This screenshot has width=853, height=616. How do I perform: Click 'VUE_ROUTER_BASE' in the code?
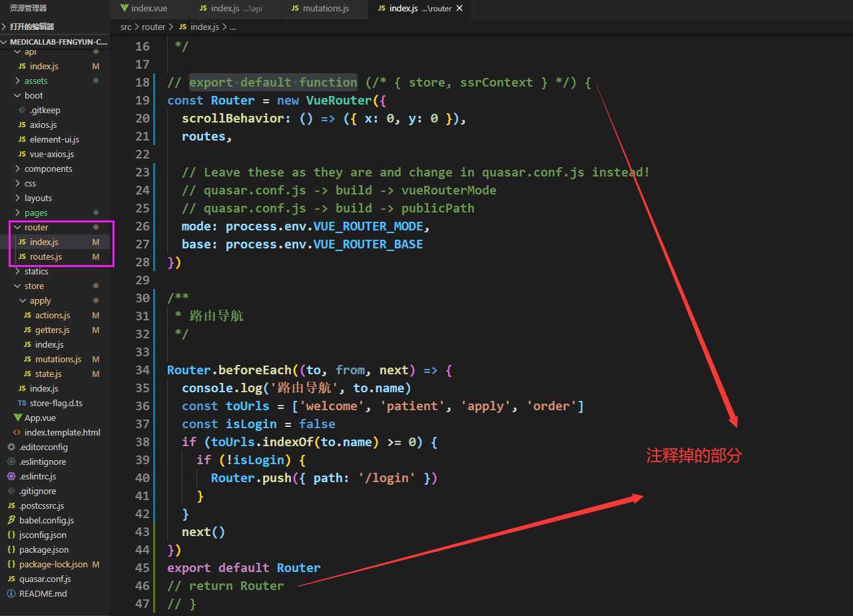(368, 244)
